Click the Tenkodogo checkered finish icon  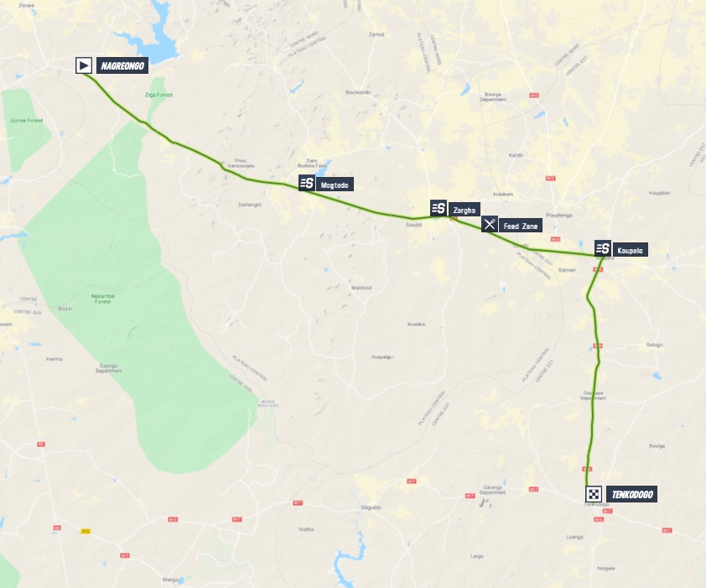(594, 494)
